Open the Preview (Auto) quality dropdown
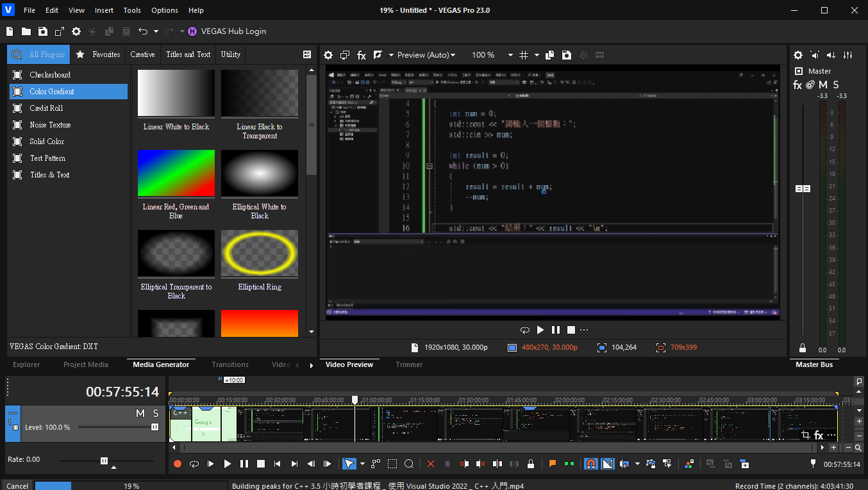 [426, 55]
